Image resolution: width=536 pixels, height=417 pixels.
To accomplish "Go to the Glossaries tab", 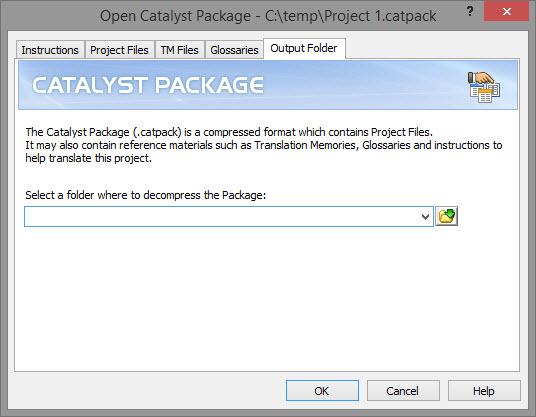I will click(234, 50).
